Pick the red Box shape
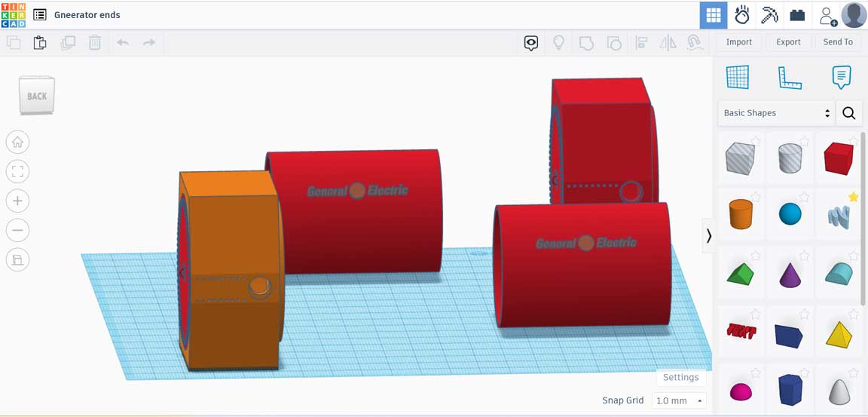Viewport: 868px width, 417px height. pyautogui.click(x=839, y=158)
